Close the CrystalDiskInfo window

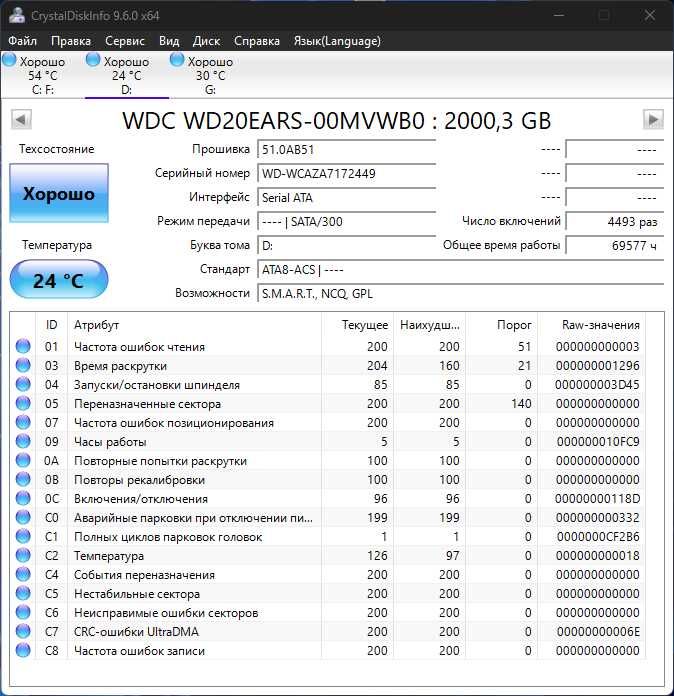[650, 16]
